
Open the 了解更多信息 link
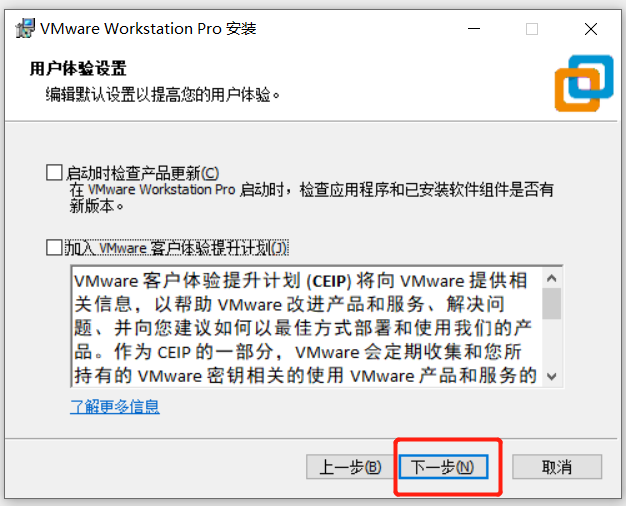point(115,407)
